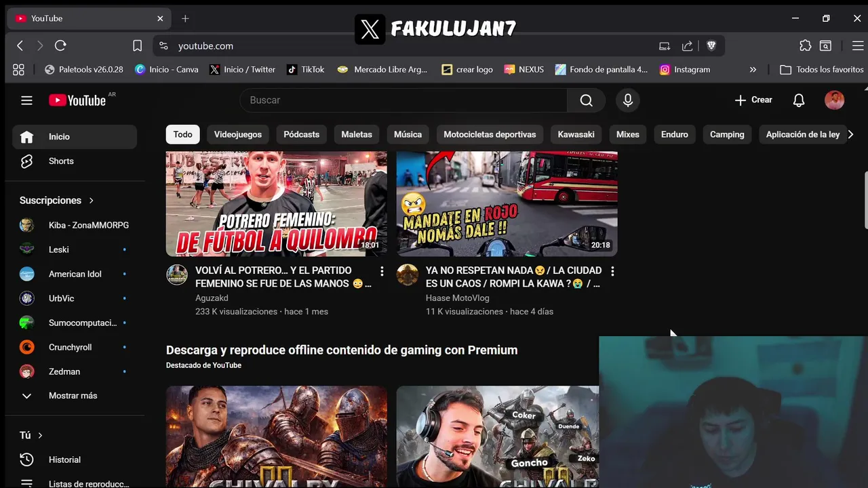Open a new browser tab
868x488 pixels.
tap(185, 18)
